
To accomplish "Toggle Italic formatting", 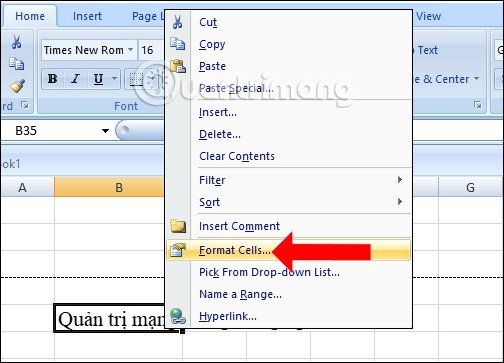I will pos(75,79).
